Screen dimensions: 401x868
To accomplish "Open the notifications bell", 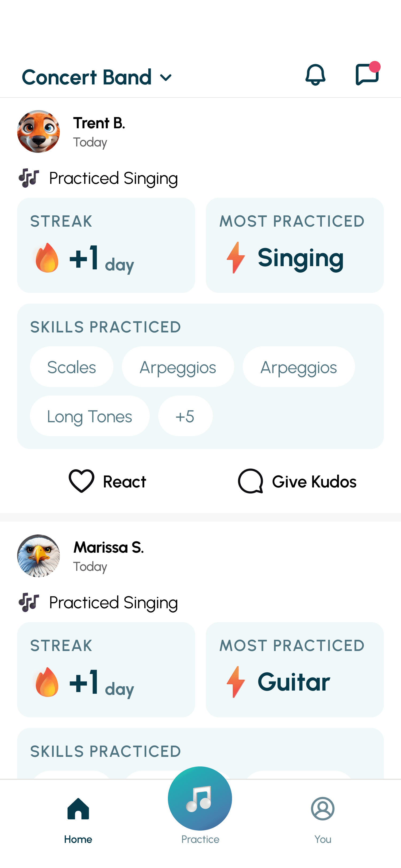I will point(315,75).
